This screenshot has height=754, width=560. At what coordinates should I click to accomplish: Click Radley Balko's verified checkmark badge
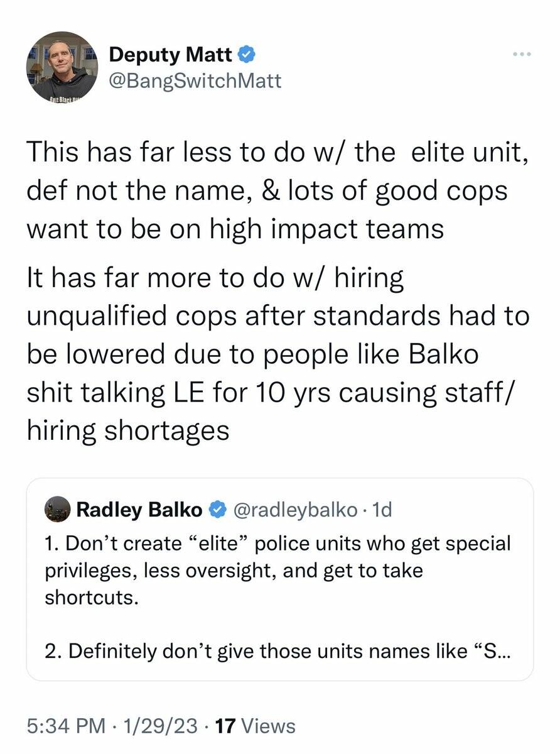[217, 510]
